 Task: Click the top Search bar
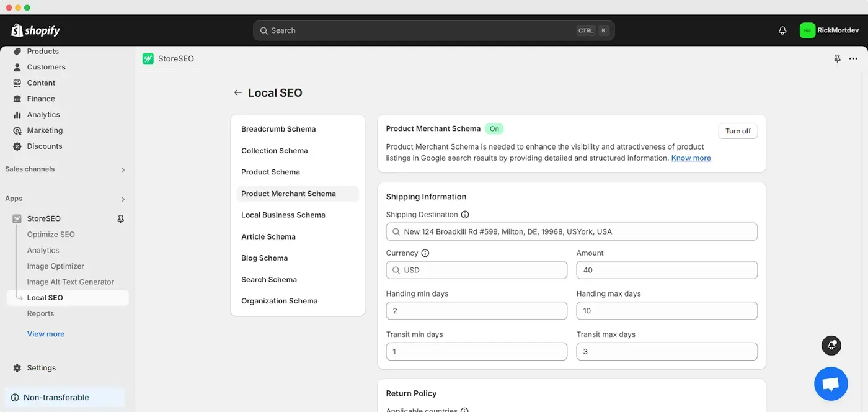pos(433,30)
